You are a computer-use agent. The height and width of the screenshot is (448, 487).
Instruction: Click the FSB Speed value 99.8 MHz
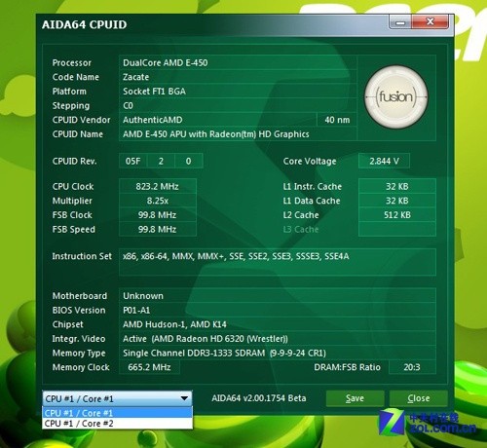click(x=158, y=229)
